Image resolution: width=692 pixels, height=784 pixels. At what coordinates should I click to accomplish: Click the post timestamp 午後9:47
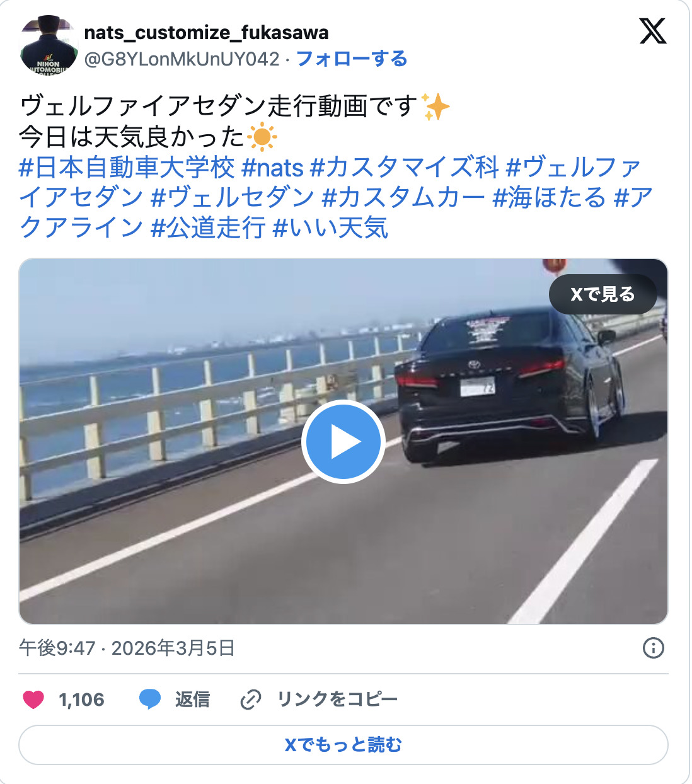click(x=57, y=648)
